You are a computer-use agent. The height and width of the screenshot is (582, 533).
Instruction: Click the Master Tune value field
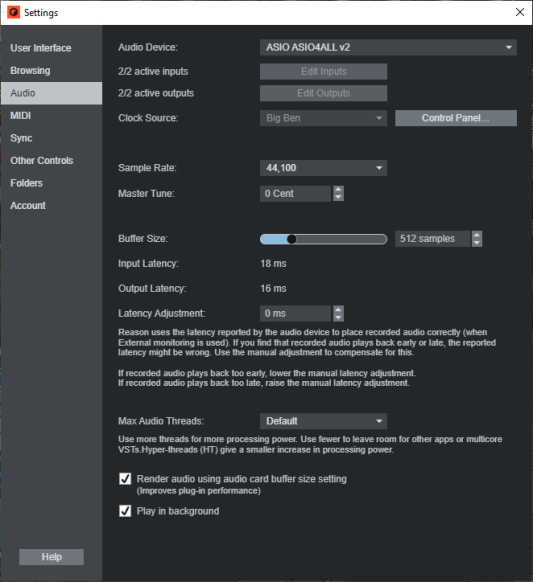click(x=295, y=194)
